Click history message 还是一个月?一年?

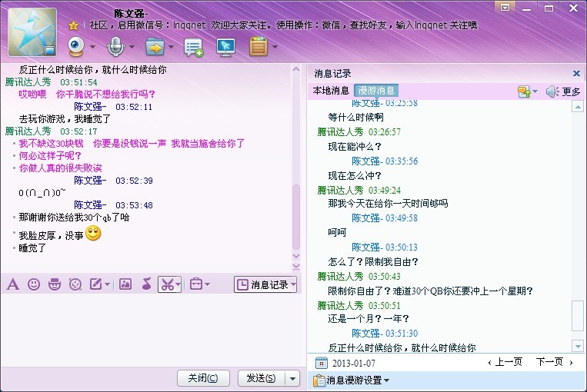click(x=369, y=319)
